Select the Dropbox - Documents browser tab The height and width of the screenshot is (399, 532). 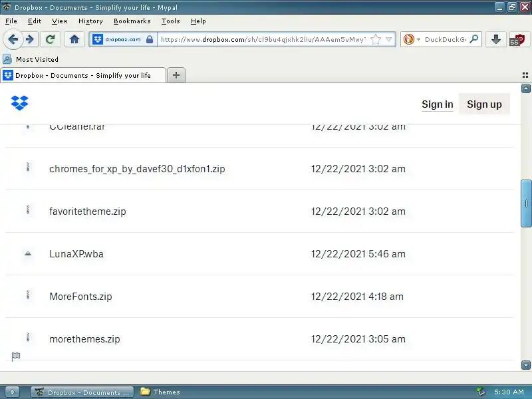83,75
